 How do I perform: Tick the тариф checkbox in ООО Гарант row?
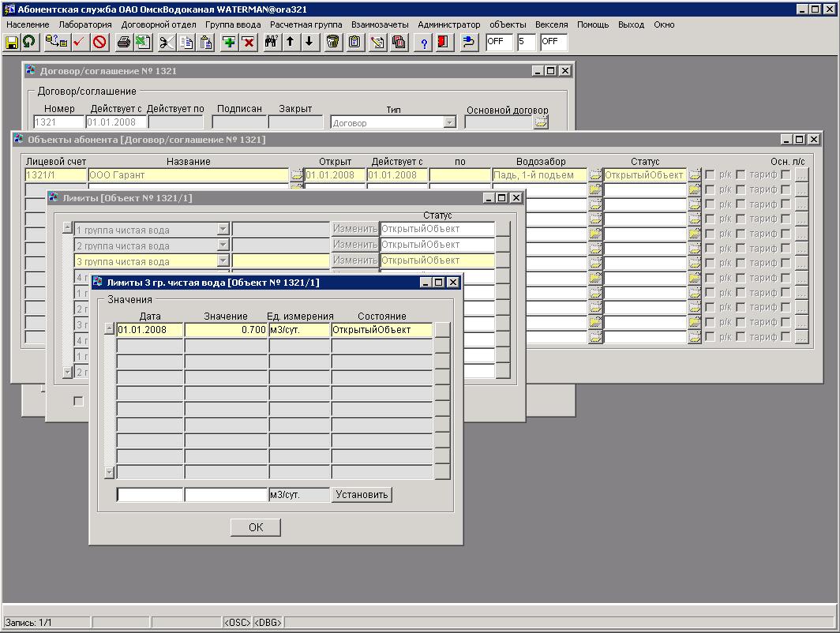click(741, 175)
